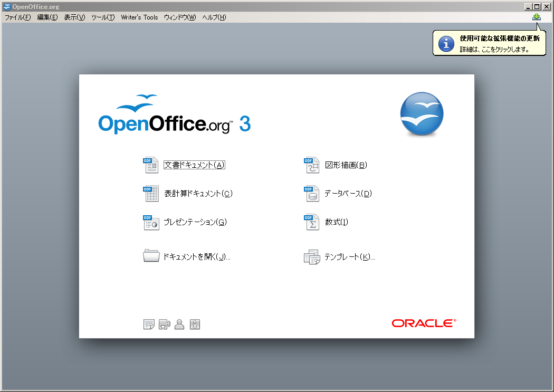Click the 使用可能な拡張機能の更新 balloon title

click(500, 39)
